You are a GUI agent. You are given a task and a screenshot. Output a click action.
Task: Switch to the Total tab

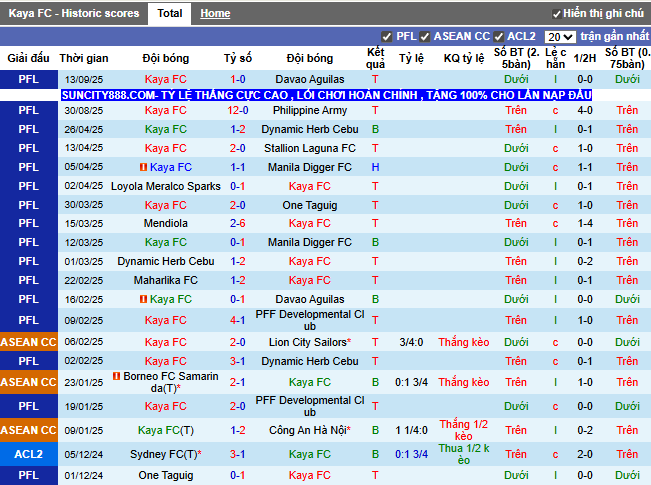[169, 13]
